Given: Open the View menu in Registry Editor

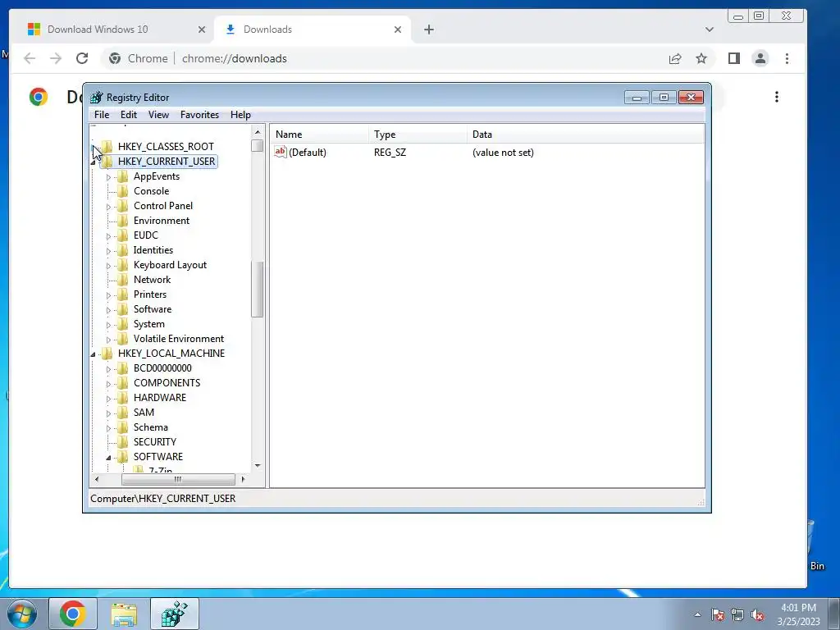Looking at the screenshot, I should (158, 115).
